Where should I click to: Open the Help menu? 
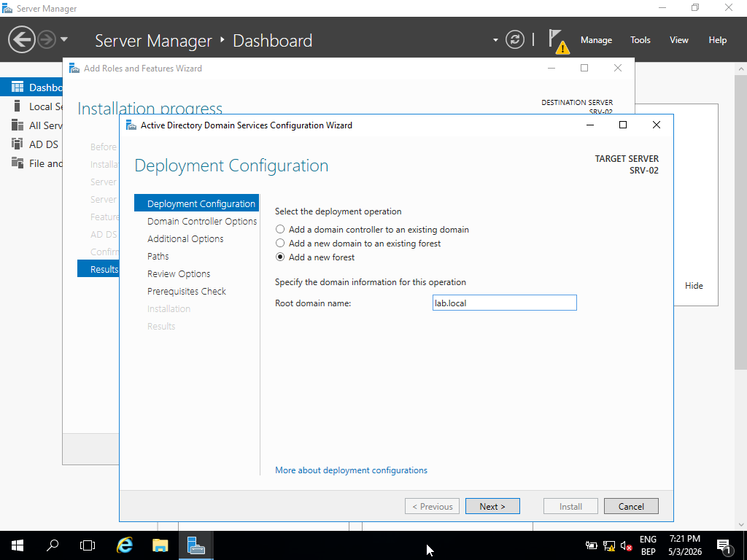(718, 40)
